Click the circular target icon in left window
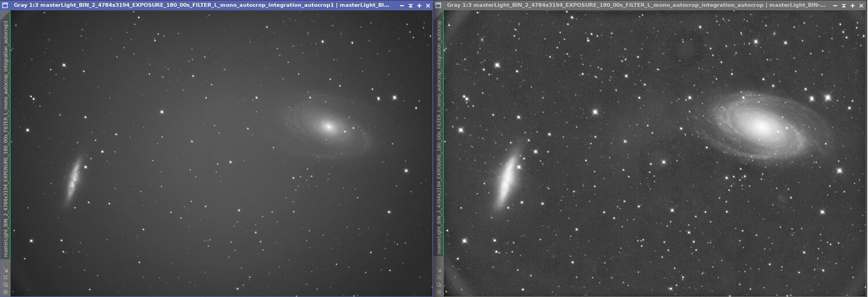The image size is (868, 297). click(5, 292)
